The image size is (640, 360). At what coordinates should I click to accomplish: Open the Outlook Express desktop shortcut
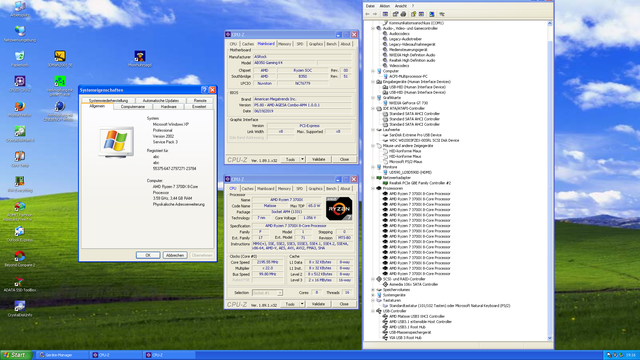[x=20, y=234]
